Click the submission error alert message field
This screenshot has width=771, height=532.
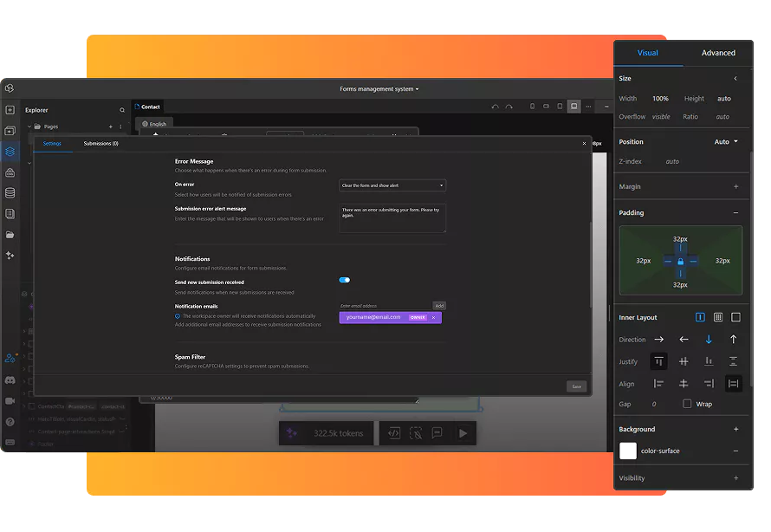coord(391,217)
